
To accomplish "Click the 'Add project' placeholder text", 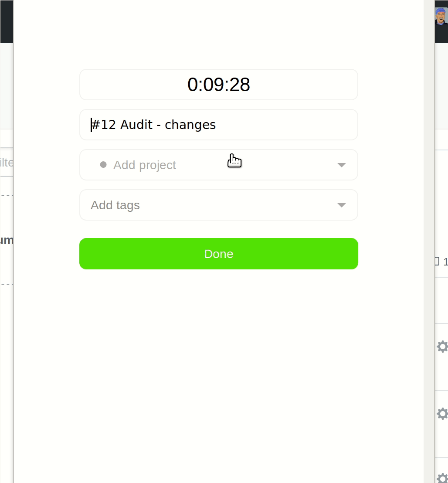I will (144, 165).
